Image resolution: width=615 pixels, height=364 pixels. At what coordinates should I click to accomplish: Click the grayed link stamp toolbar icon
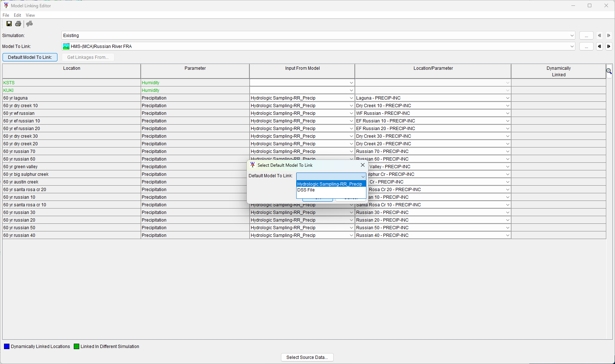tap(29, 24)
